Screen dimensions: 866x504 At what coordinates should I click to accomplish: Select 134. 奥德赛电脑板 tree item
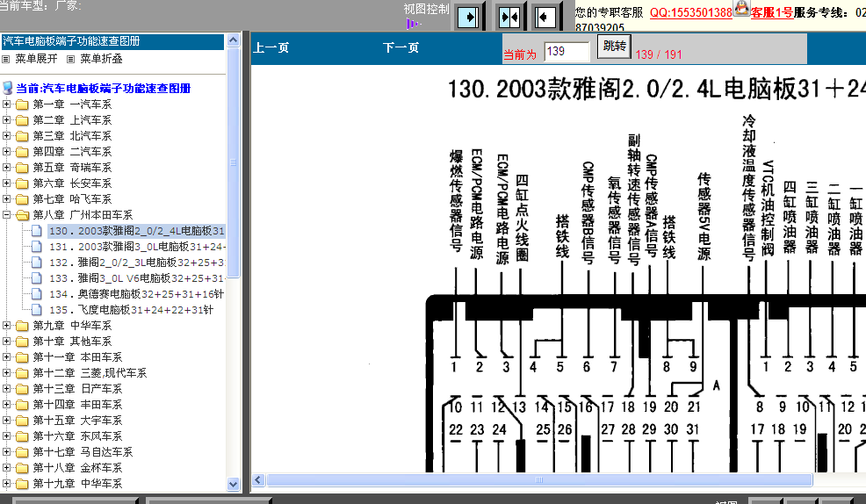pos(136,294)
